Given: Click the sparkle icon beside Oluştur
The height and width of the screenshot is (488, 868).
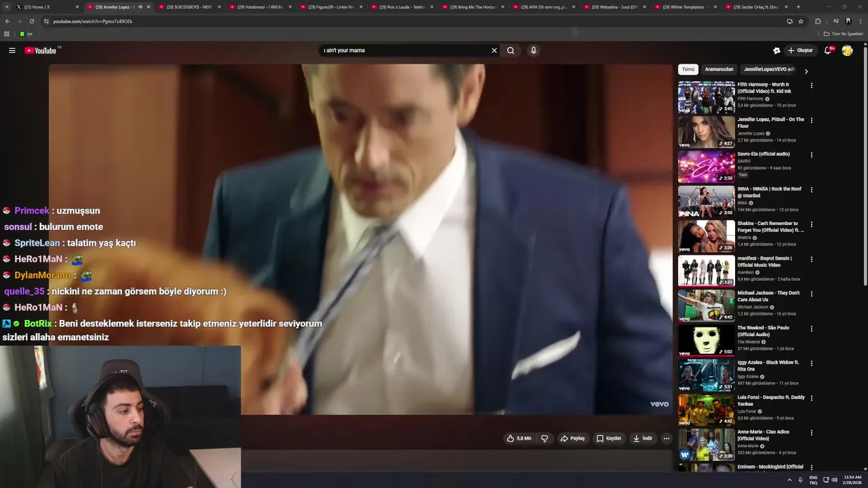Looking at the screenshot, I should tap(776, 50).
